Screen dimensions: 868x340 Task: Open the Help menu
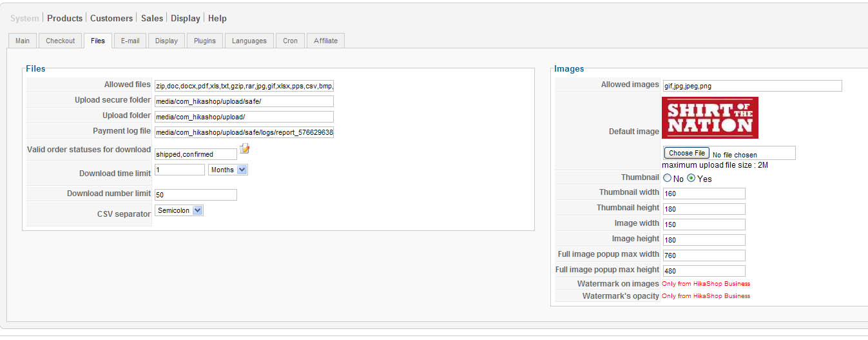click(x=217, y=18)
